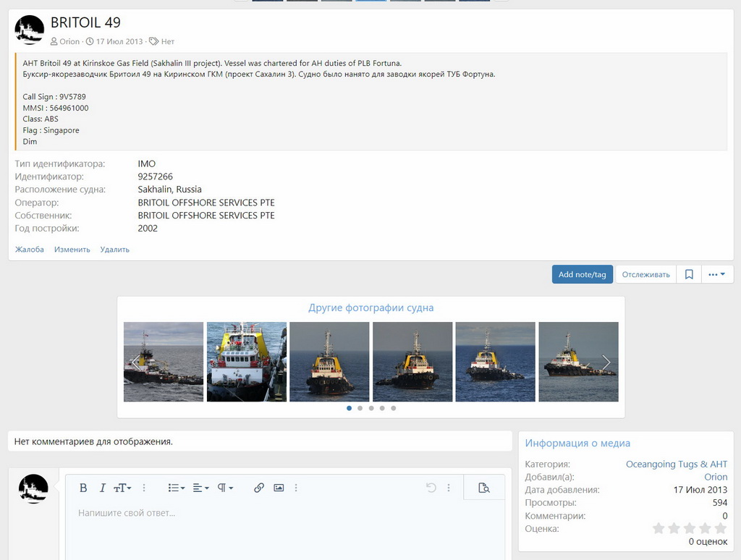Click the undo icon in editor toolbar

click(x=431, y=488)
